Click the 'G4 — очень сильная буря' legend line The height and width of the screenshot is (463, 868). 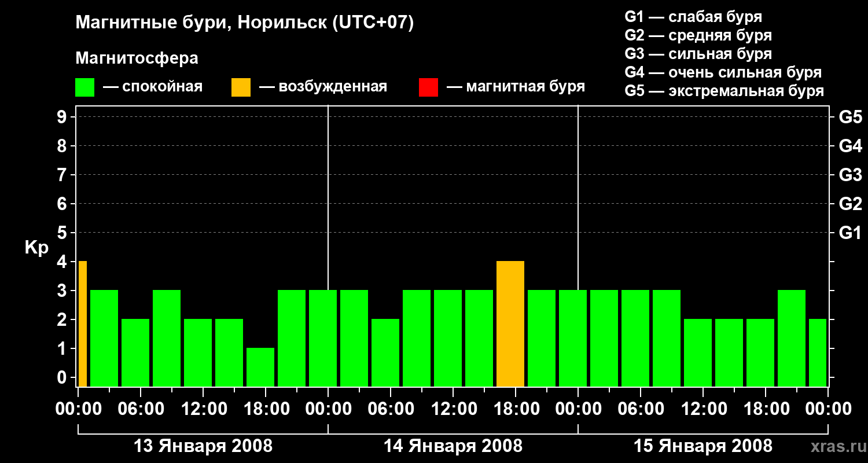(723, 72)
